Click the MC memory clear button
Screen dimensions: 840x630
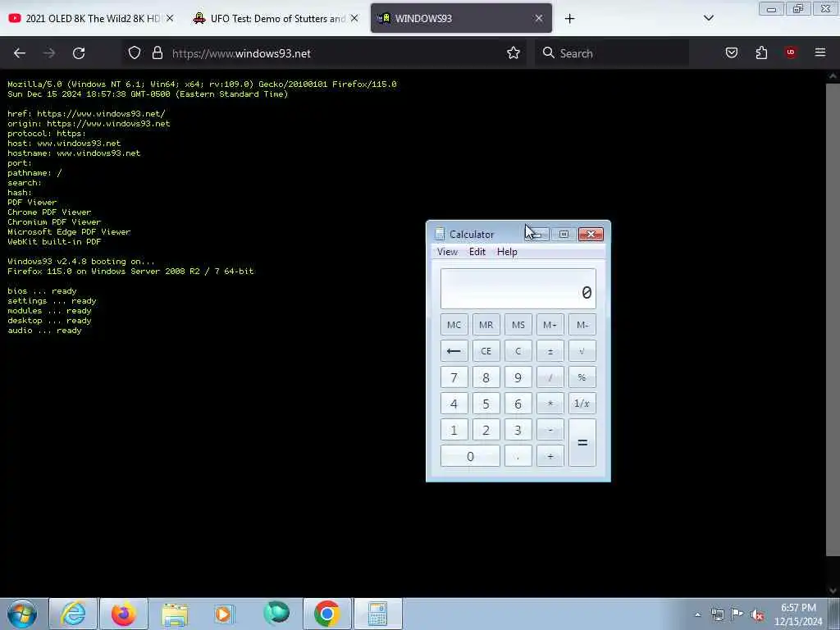[x=454, y=325]
